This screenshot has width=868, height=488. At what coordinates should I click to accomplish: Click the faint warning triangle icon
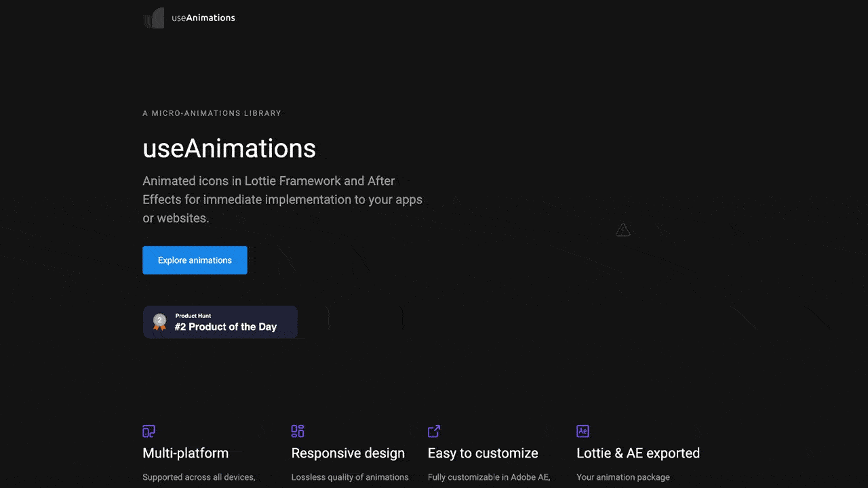[x=623, y=230]
